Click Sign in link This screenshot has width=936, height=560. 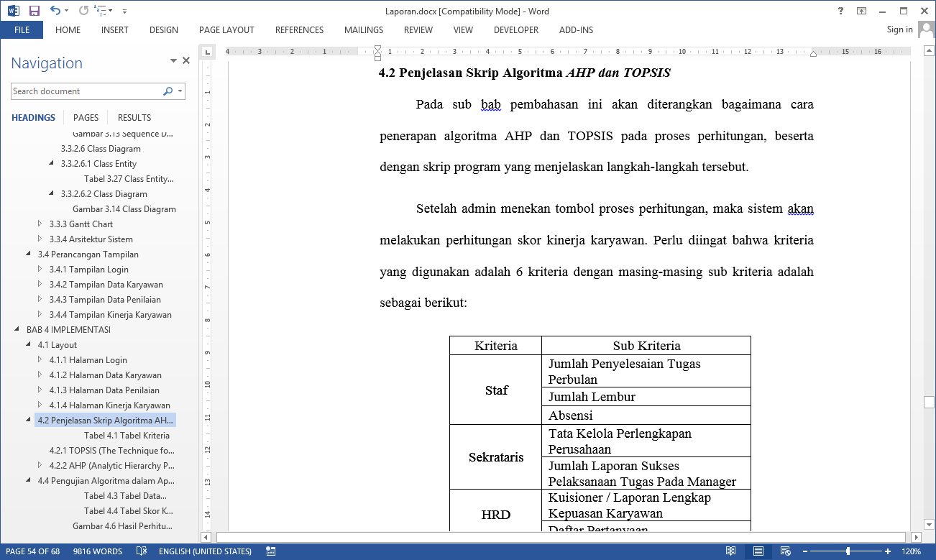tap(899, 29)
